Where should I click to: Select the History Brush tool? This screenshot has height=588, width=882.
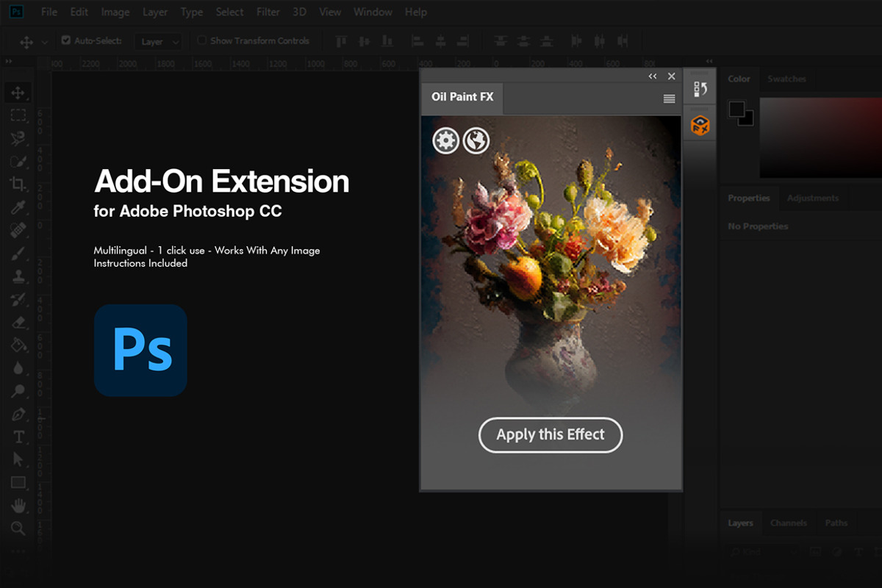point(18,298)
